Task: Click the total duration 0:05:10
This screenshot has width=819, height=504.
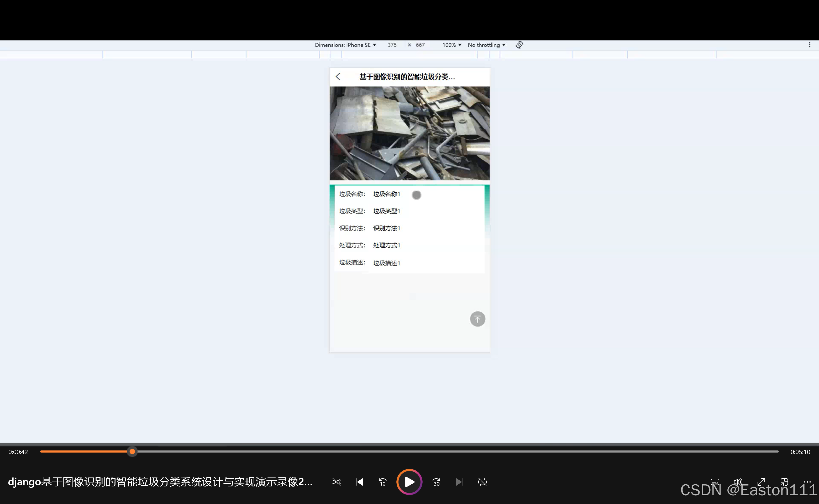Action: [800, 452]
